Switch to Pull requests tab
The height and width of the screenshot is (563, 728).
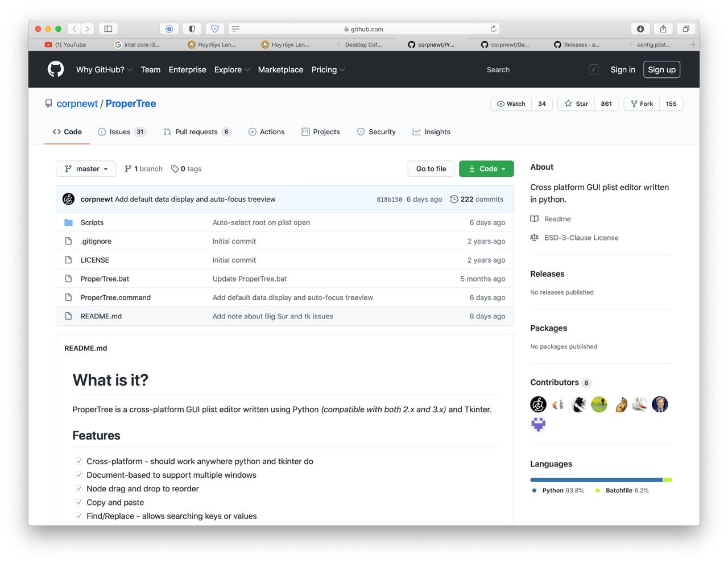[x=197, y=132]
